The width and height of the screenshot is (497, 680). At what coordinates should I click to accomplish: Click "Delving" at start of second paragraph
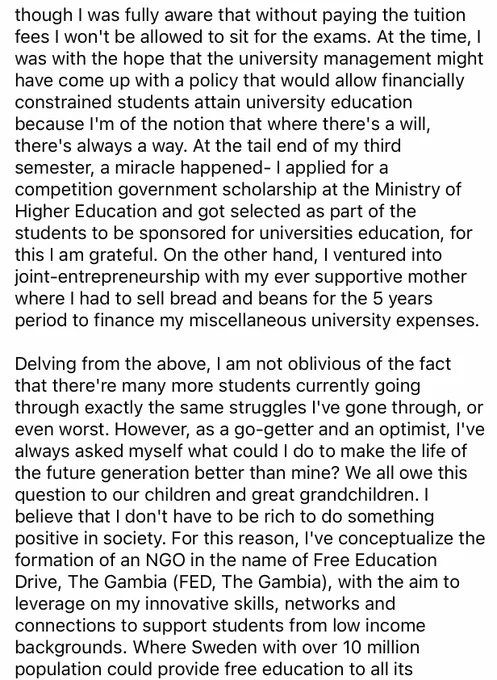pyautogui.click(x=44, y=364)
